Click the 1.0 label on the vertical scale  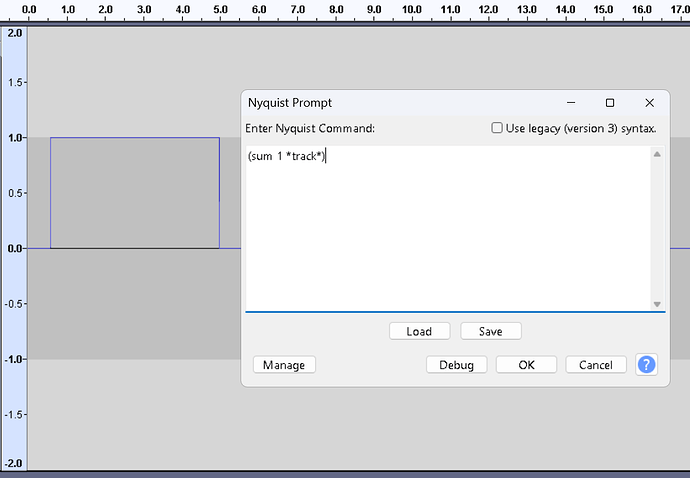[x=15, y=138]
